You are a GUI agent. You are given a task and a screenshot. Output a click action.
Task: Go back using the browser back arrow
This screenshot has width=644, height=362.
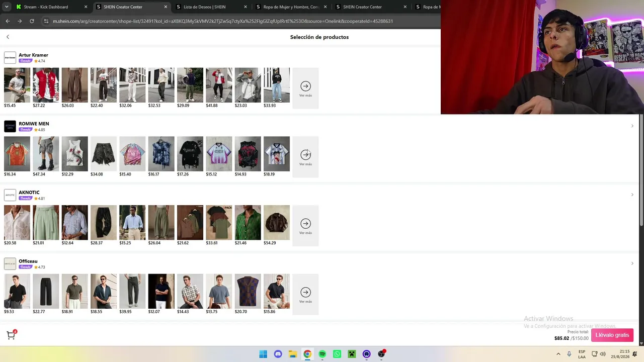[8, 21]
